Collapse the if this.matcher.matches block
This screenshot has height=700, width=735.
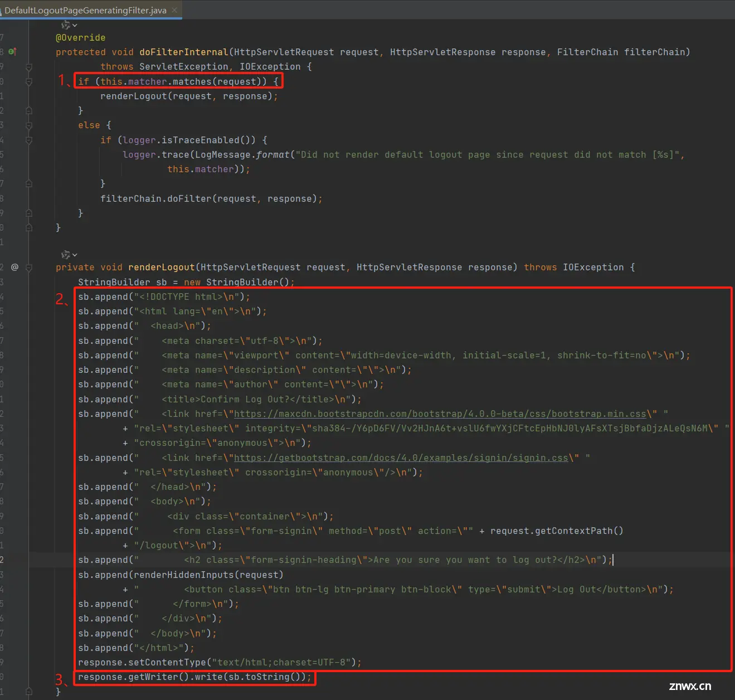pos(29,81)
